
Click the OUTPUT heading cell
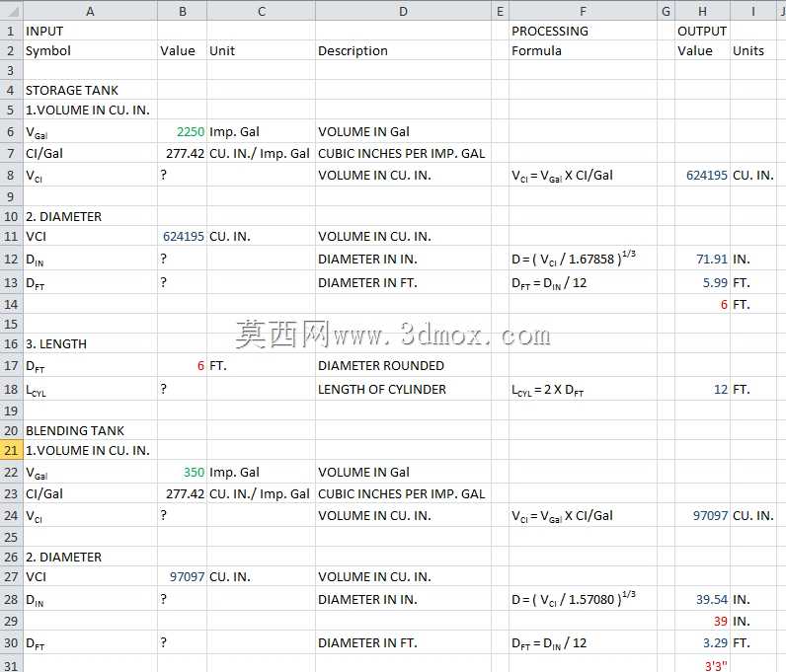pyautogui.click(x=702, y=31)
